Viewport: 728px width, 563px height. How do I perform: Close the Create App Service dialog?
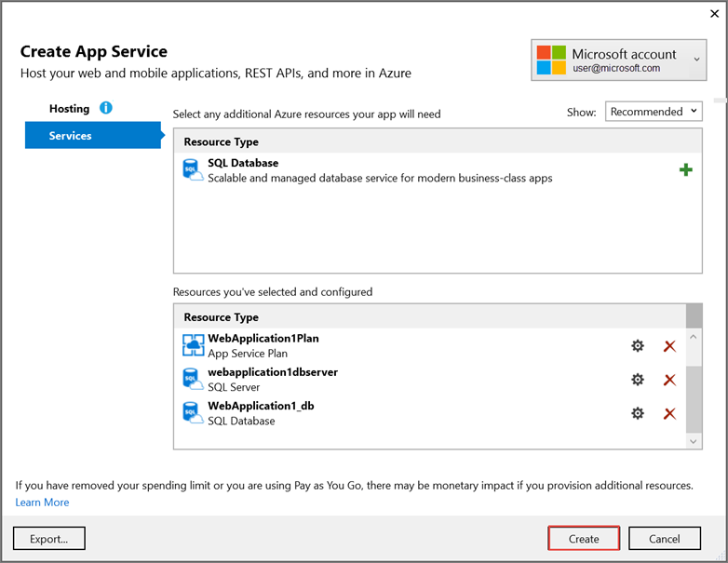pyautogui.click(x=713, y=14)
